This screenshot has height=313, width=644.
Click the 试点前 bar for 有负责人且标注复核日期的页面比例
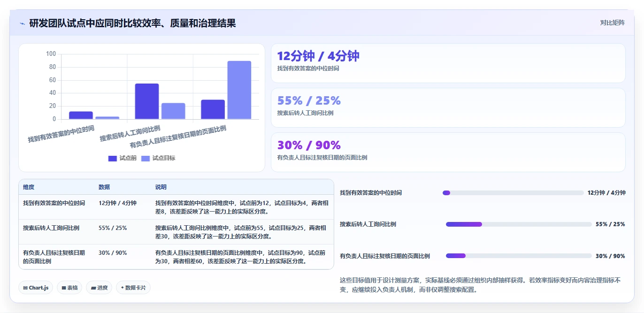[x=213, y=109]
